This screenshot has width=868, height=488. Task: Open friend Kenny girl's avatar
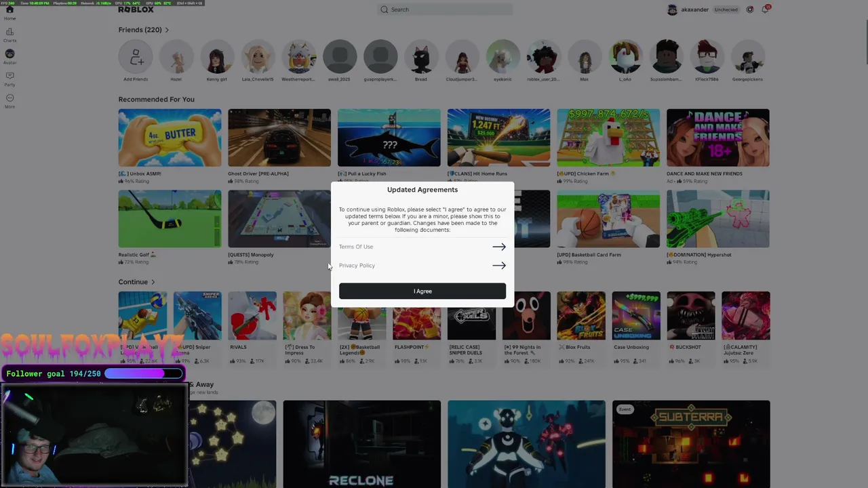pyautogui.click(x=217, y=57)
